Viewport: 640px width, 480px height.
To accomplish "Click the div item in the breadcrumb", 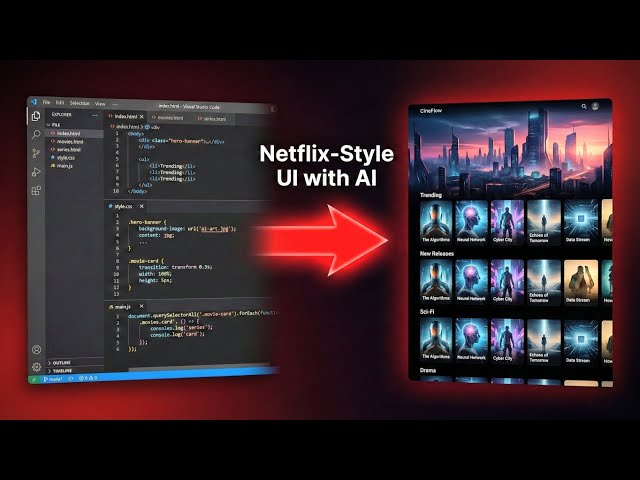I will click(153, 127).
